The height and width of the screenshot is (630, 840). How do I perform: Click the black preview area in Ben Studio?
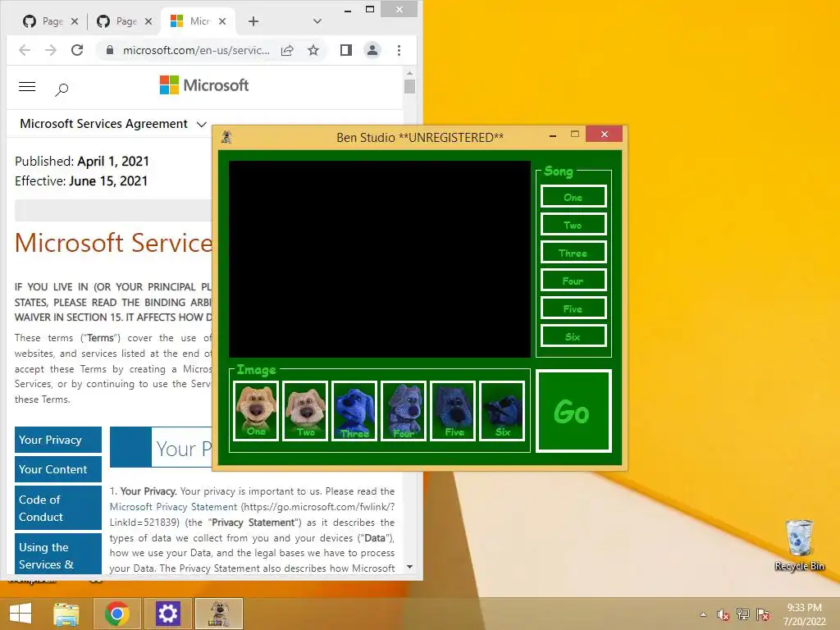point(379,258)
